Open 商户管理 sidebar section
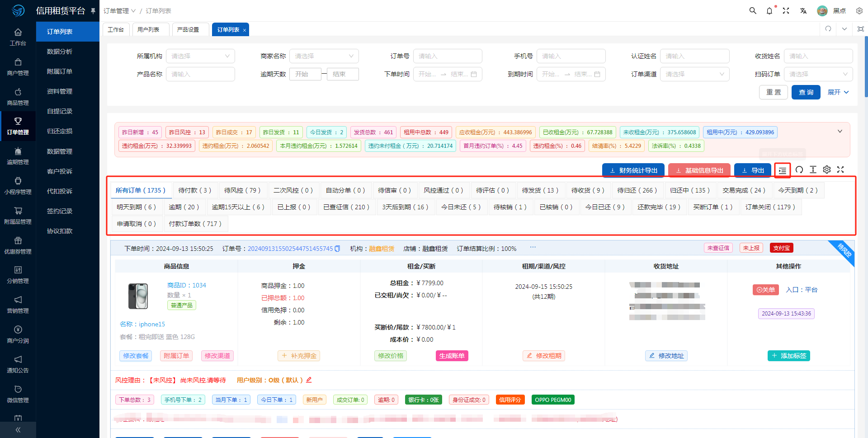 (18, 67)
